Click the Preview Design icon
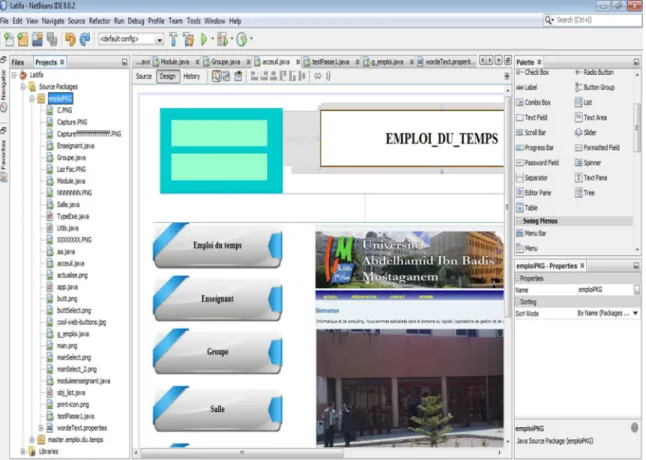 tap(238, 76)
